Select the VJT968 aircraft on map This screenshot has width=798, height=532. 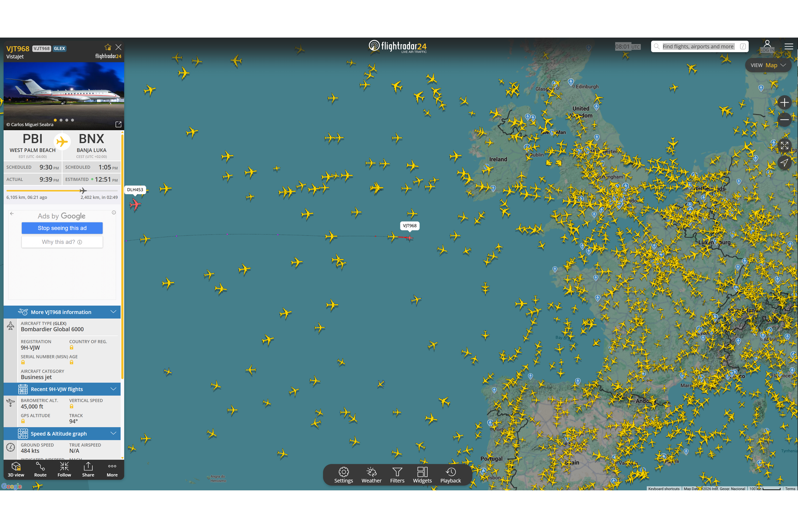click(410, 237)
